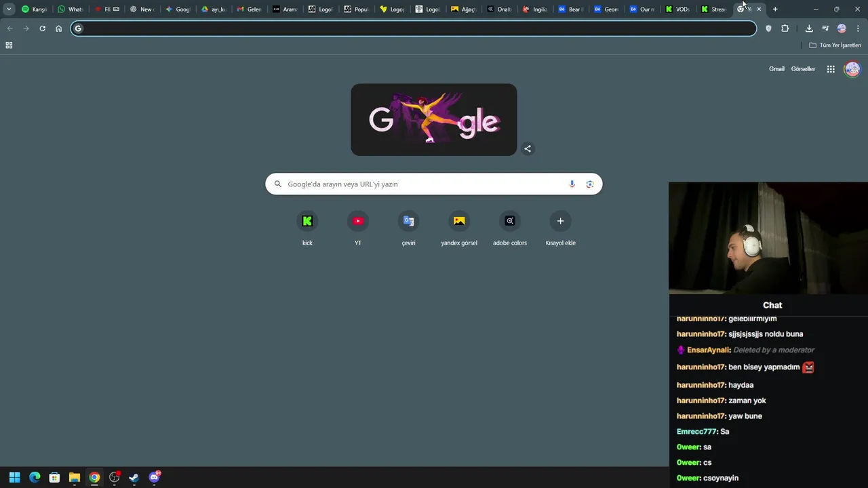Open the Gmail link
Image resolution: width=868 pixels, height=488 pixels.
(x=776, y=69)
